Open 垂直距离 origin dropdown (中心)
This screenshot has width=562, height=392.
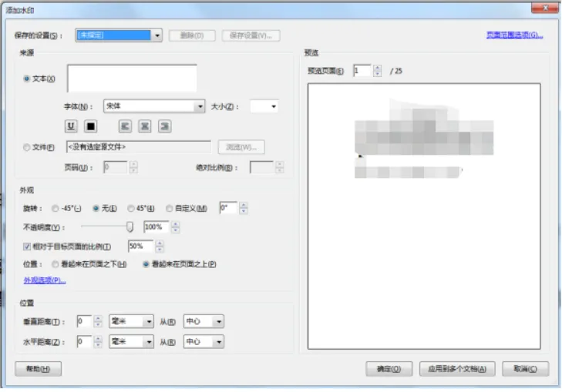[x=204, y=321]
